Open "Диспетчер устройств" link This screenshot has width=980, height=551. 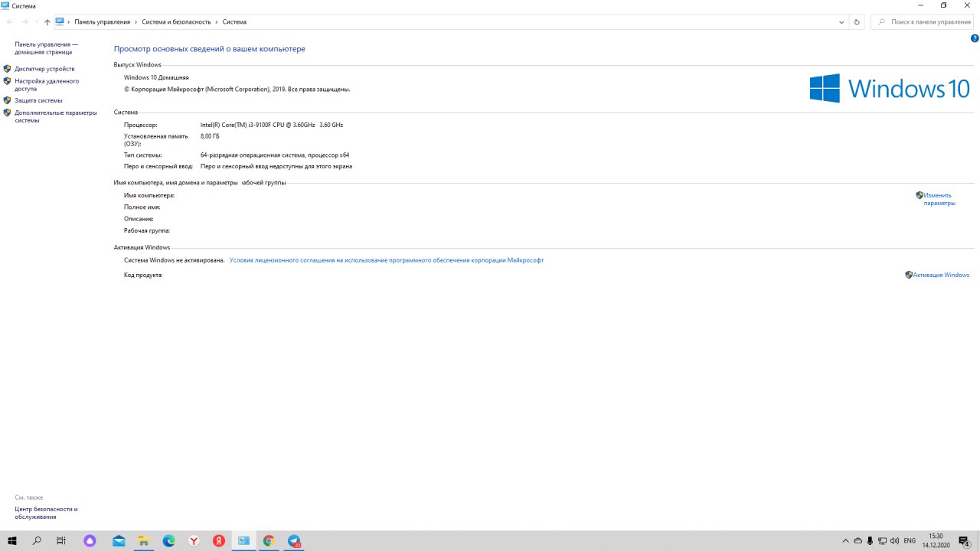pos(44,69)
